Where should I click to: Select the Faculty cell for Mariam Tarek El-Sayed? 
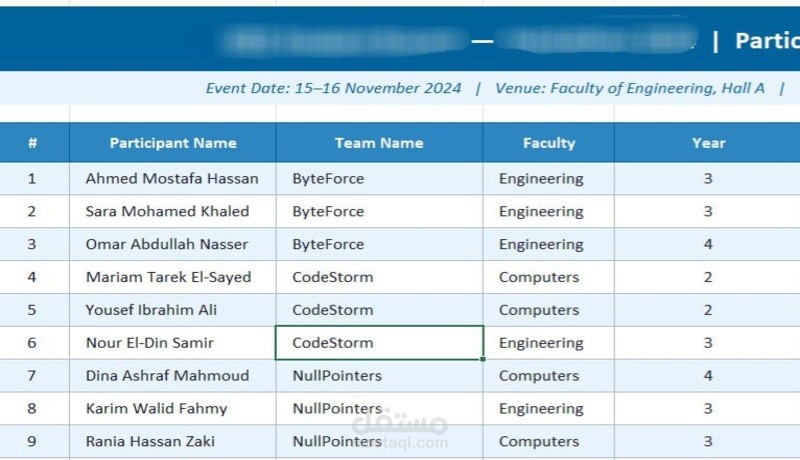(539, 277)
